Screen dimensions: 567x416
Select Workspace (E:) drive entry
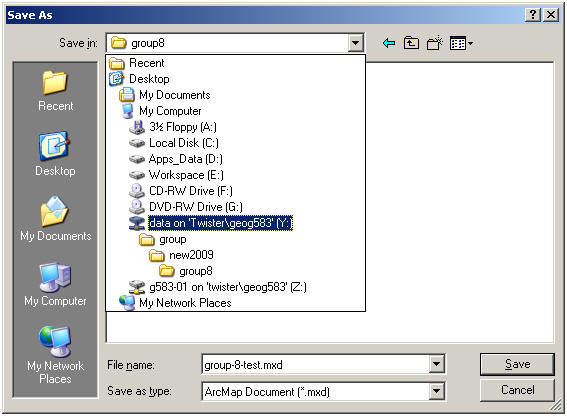tap(176, 175)
